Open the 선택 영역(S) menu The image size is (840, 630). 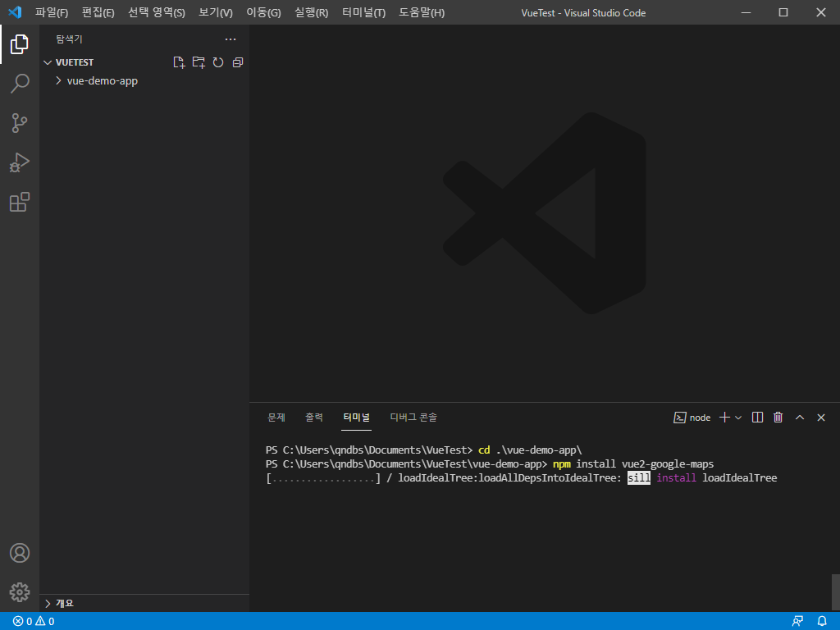coord(157,12)
